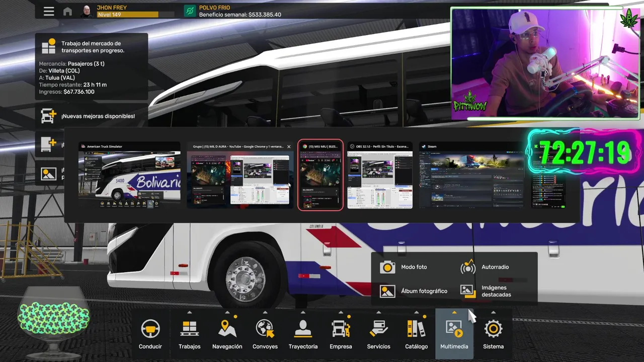Go to the home screen icon
The width and height of the screenshot is (644, 362).
click(67, 11)
